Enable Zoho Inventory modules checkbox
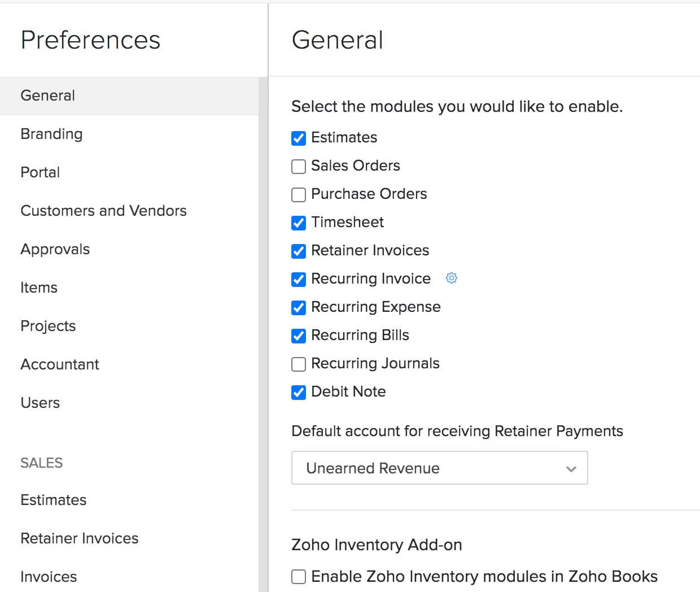This screenshot has width=700, height=592. tap(299, 576)
